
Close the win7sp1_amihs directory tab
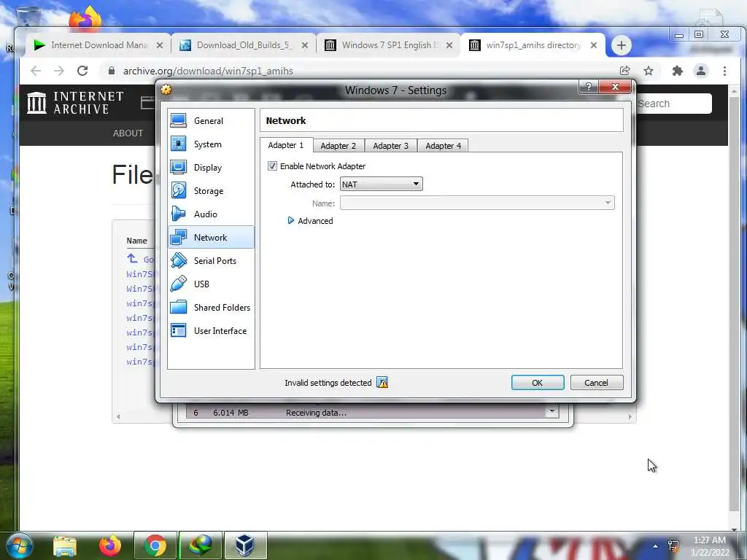594,45
